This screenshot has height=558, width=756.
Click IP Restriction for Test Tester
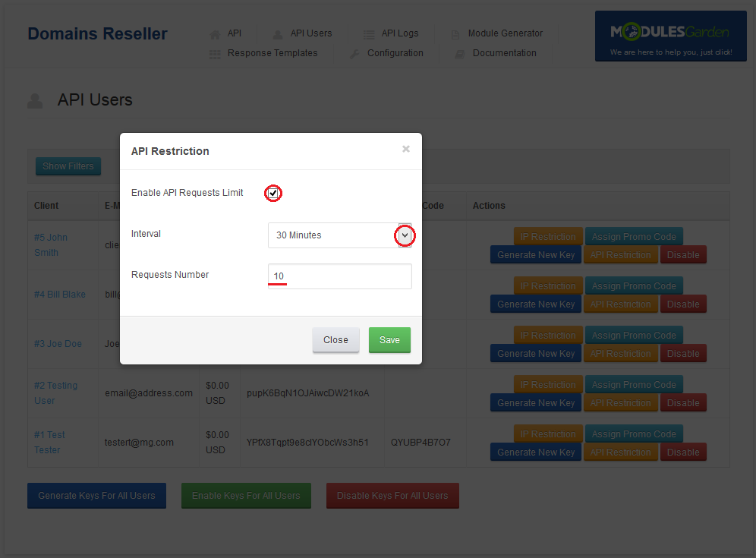[548, 434]
